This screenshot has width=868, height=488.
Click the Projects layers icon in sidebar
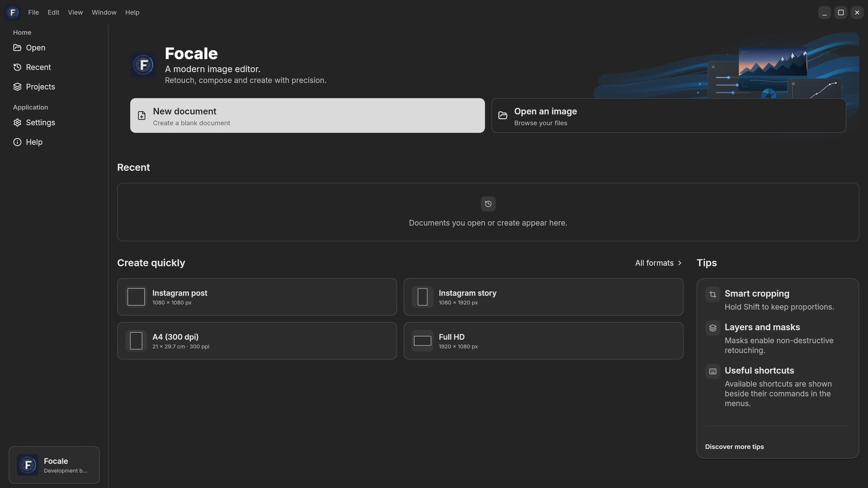[17, 87]
